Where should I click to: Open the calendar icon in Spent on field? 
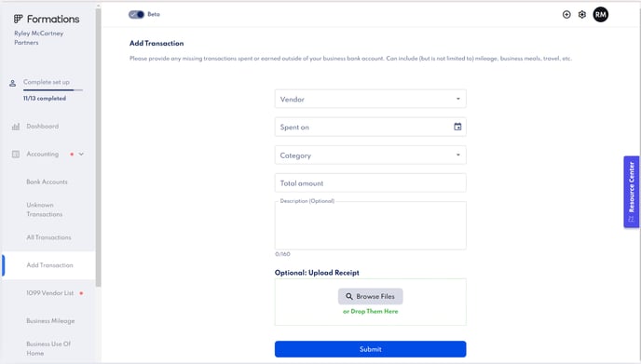pyautogui.click(x=457, y=127)
